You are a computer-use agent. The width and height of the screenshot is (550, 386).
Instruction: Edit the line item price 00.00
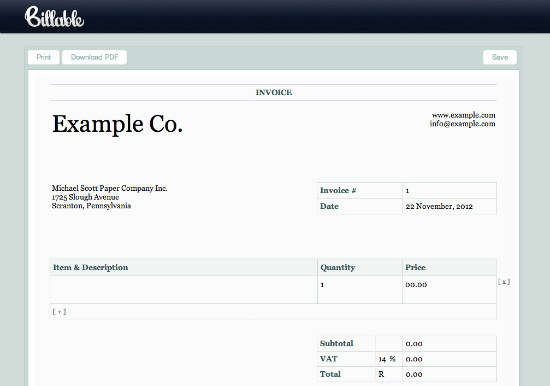tap(449, 290)
